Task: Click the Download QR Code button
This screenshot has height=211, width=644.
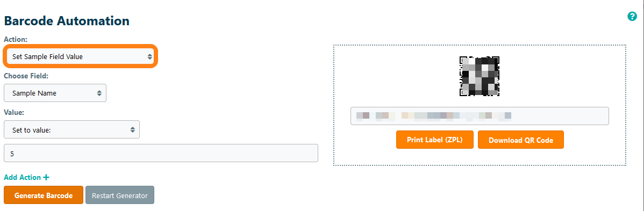Action: point(521,140)
